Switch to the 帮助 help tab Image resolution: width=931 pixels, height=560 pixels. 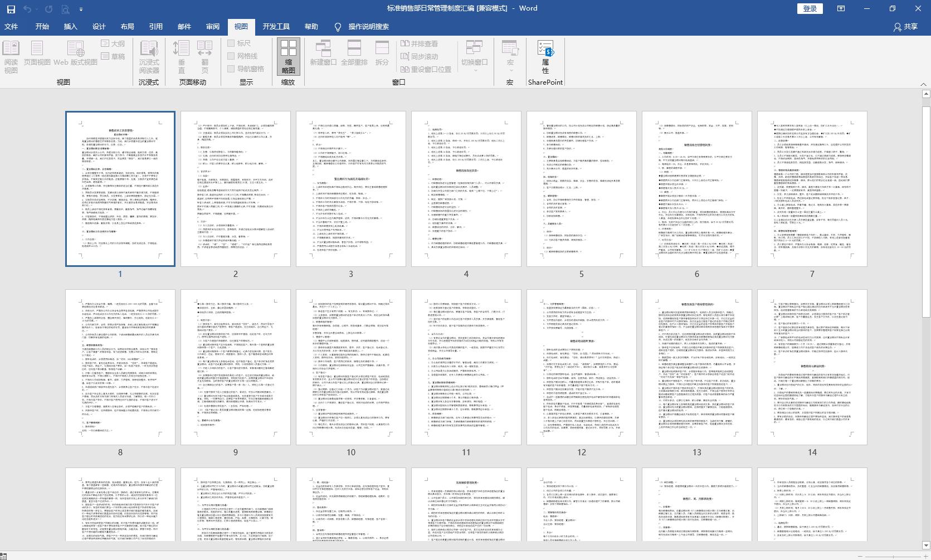(311, 27)
